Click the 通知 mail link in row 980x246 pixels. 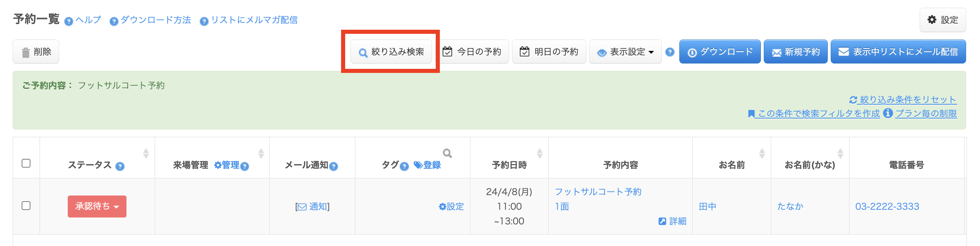pos(313,206)
